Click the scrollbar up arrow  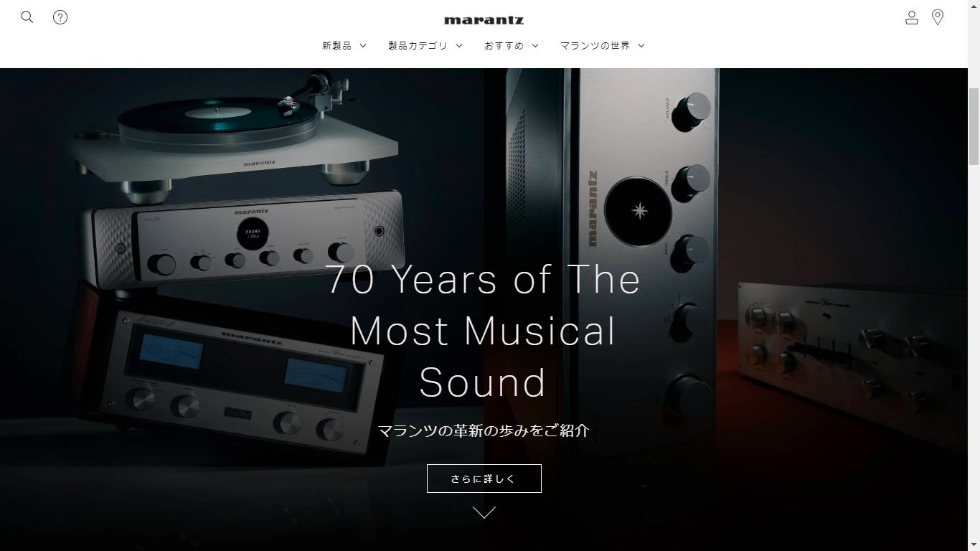[x=974, y=6]
